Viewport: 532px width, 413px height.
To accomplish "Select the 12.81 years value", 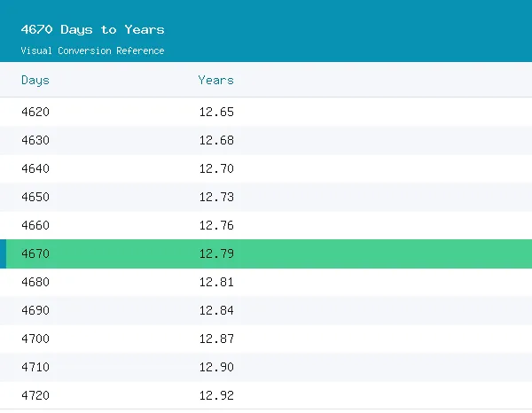I will point(216,282).
